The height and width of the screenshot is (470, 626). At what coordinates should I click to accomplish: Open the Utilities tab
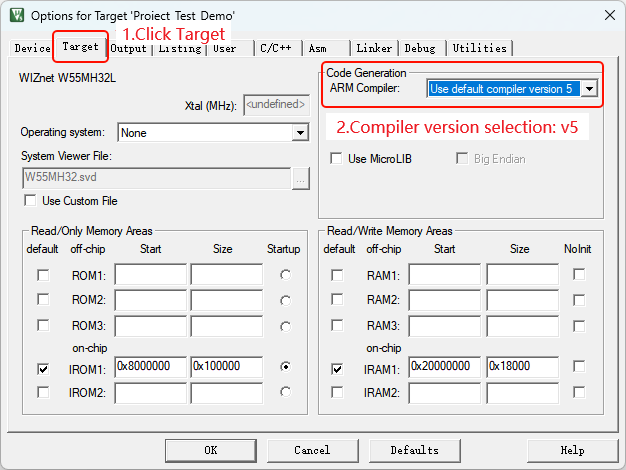[x=479, y=48]
